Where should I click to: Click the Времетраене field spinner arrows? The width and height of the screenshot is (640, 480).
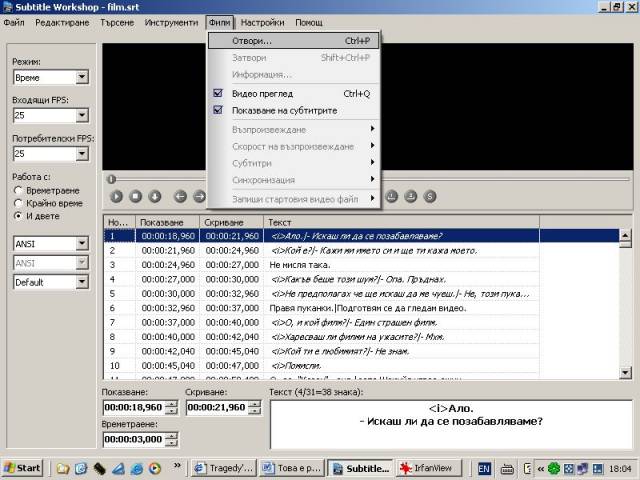click(171, 439)
